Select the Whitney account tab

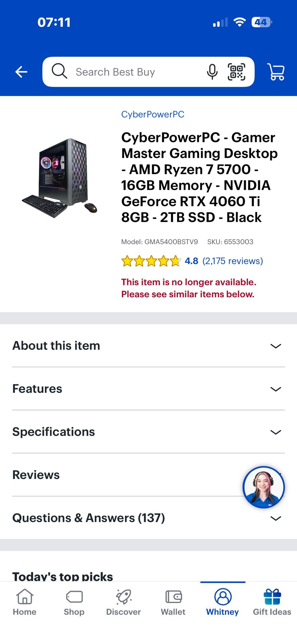tap(223, 602)
